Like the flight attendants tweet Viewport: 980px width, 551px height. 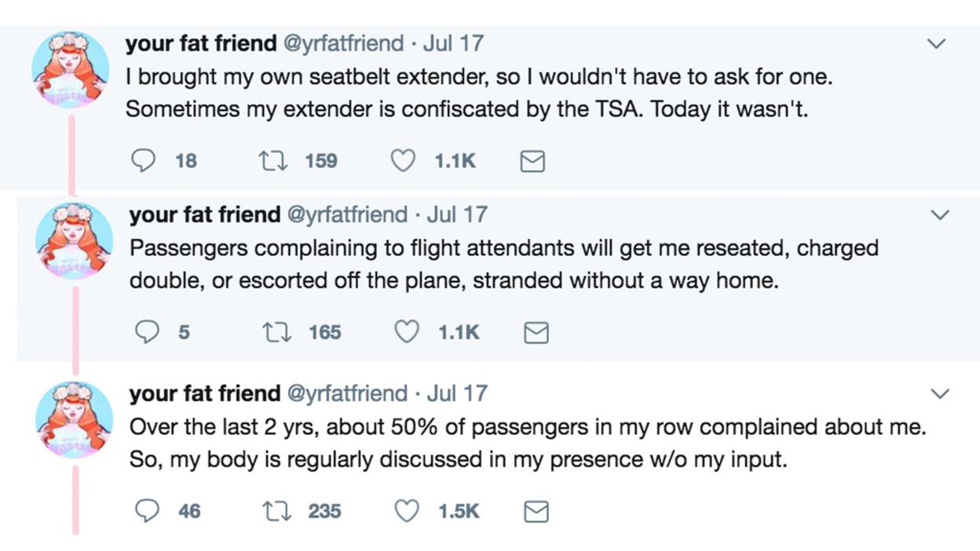tap(407, 333)
